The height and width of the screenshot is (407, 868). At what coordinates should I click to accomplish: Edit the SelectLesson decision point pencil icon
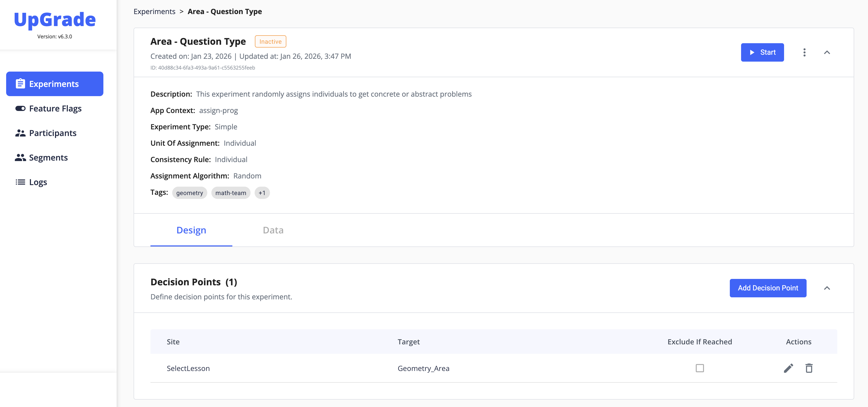pos(788,368)
